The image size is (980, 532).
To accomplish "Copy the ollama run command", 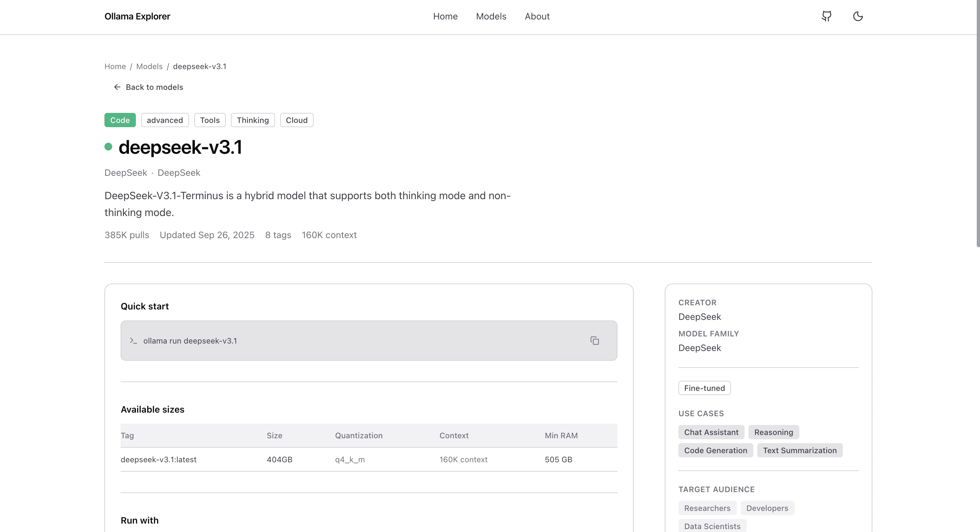I will pos(594,340).
